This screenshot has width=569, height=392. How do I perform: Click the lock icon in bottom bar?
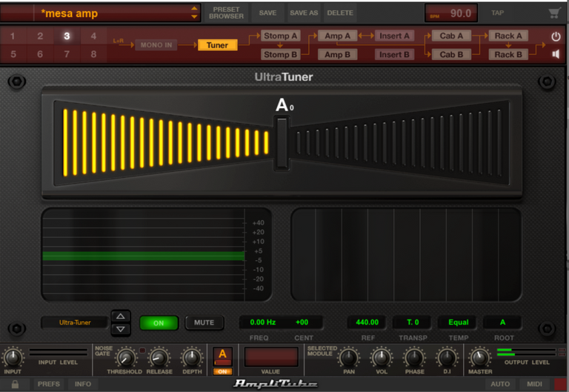click(15, 384)
